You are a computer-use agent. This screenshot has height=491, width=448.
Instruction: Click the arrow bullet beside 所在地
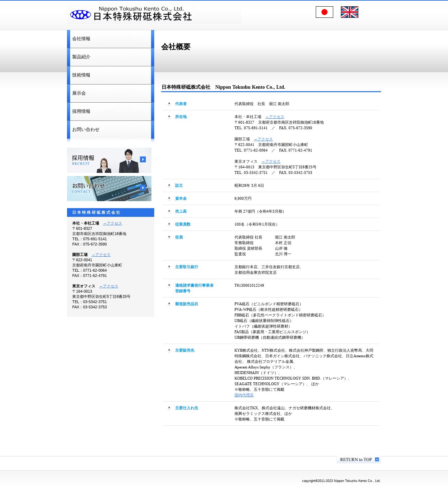[x=169, y=117]
